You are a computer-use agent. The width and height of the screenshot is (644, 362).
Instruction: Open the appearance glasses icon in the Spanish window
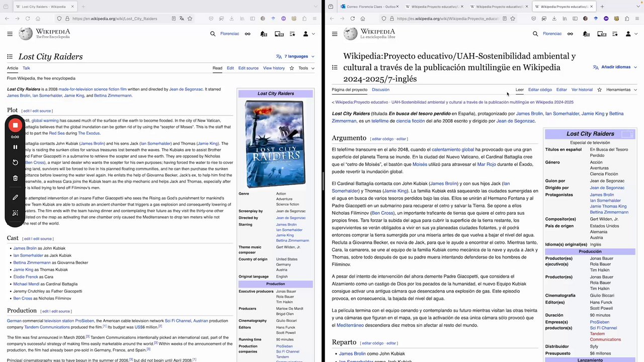point(570,34)
